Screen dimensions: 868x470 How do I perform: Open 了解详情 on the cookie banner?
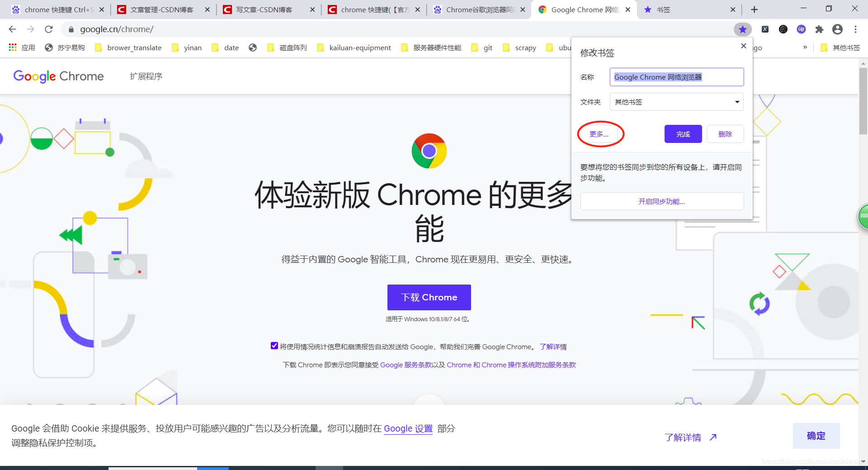690,437
